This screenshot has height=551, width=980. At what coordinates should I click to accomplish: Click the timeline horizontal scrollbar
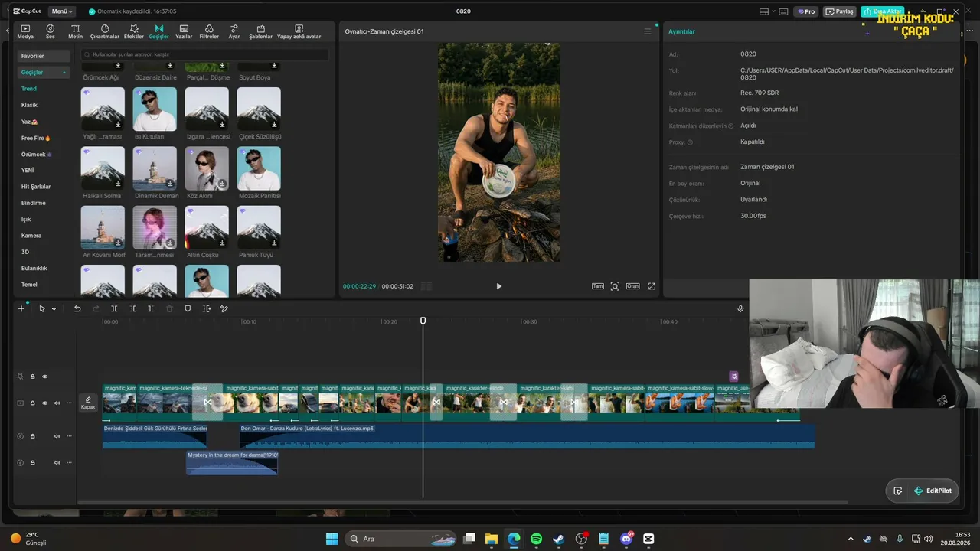coord(463,502)
